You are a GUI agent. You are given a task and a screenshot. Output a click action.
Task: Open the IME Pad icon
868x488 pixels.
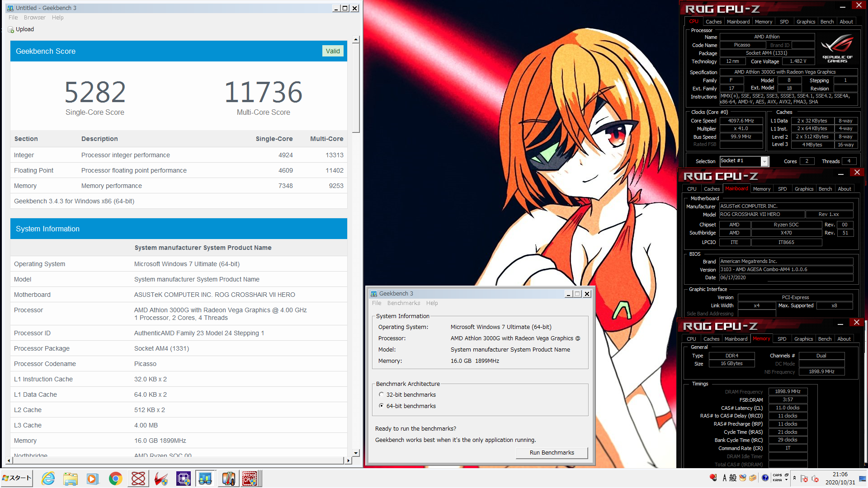point(743,478)
